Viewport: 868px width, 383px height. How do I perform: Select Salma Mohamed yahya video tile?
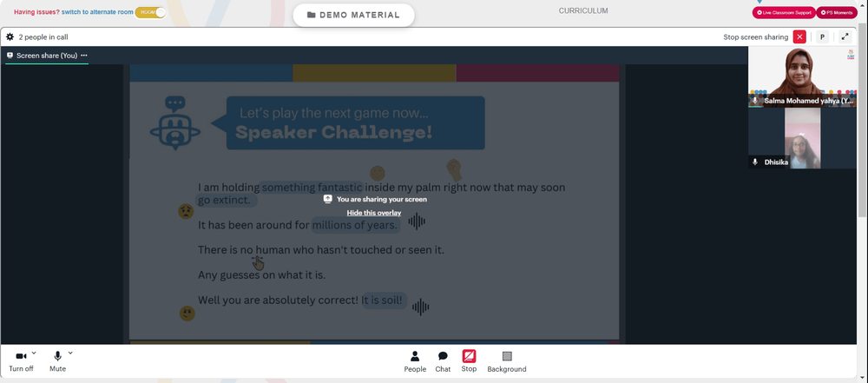point(801,76)
